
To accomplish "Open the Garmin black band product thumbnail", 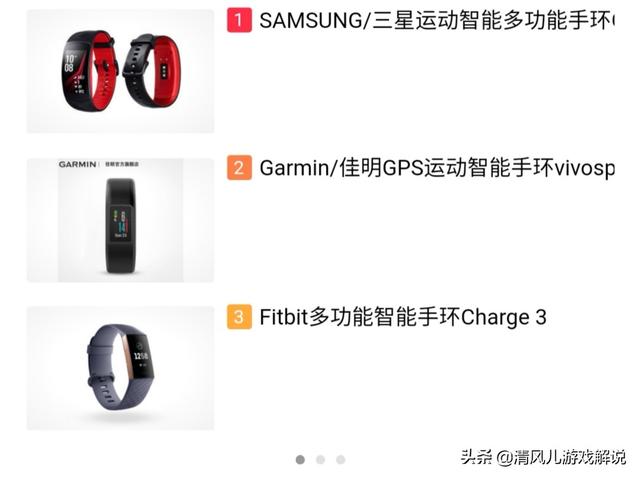I will pyautogui.click(x=120, y=220).
